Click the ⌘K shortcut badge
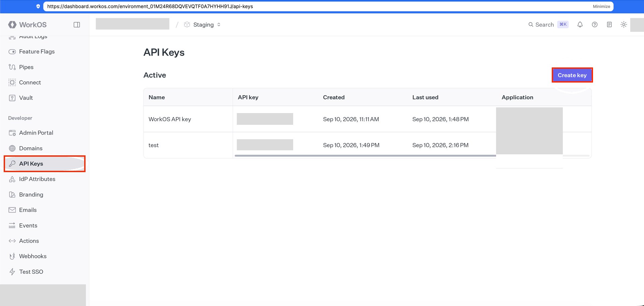The height and width of the screenshot is (306, 644). click(563, 24)
